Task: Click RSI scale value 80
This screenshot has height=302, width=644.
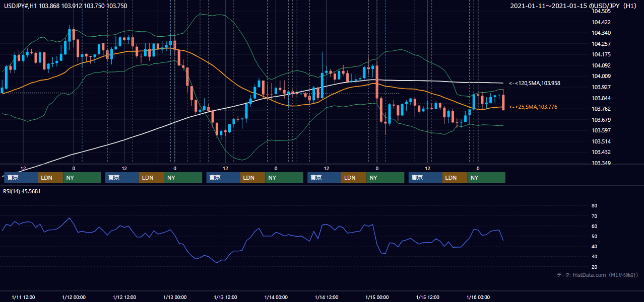Action: pyautogui.click(x=594, y=206)
